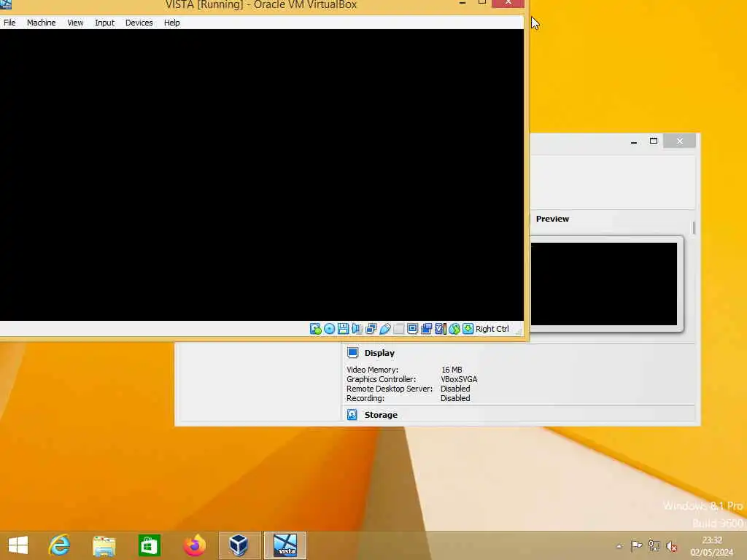Click the VBoxSVGA graphics controller value
This screenshot has width=747, height=560.
pos(459,379)
